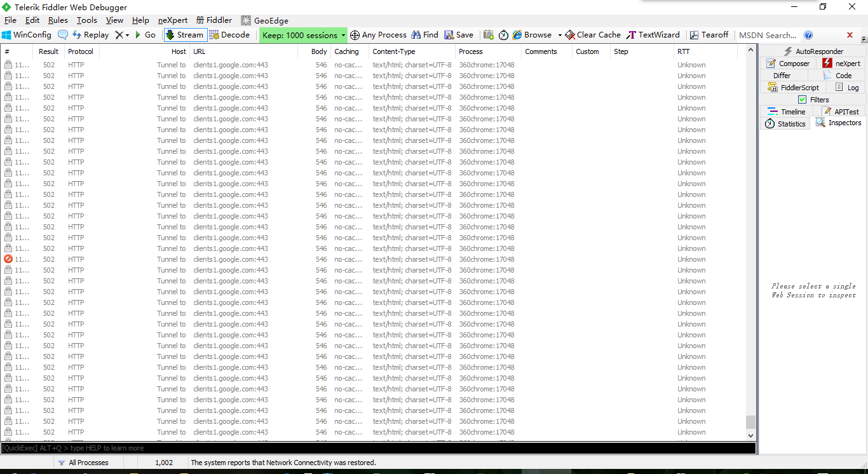
Task: Click the stopwatch timer icon in toolbar
Action: click(x=503, y=35)
